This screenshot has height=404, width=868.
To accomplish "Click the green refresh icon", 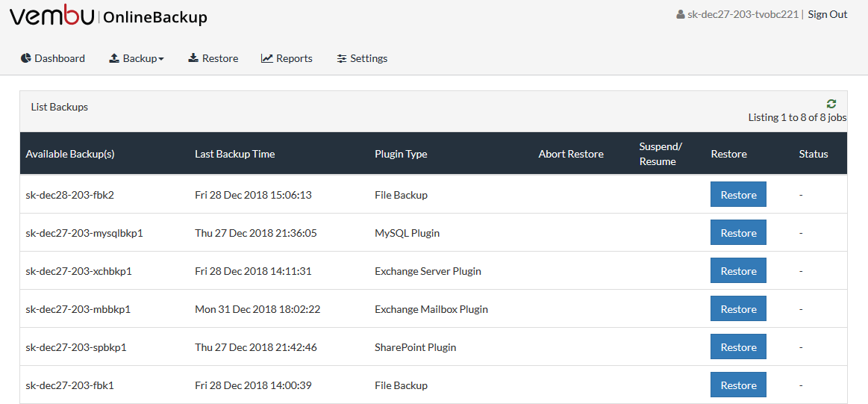I will point(831,104).
